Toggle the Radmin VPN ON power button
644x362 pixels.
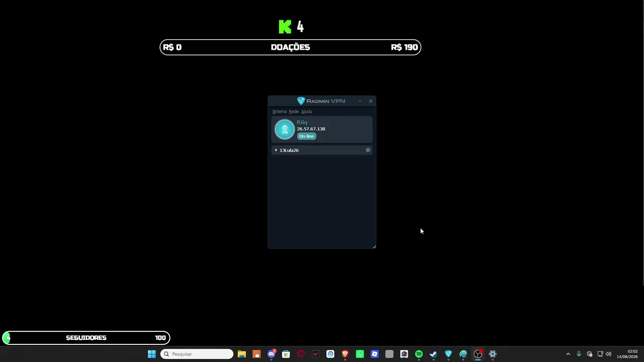pos(284,130)
